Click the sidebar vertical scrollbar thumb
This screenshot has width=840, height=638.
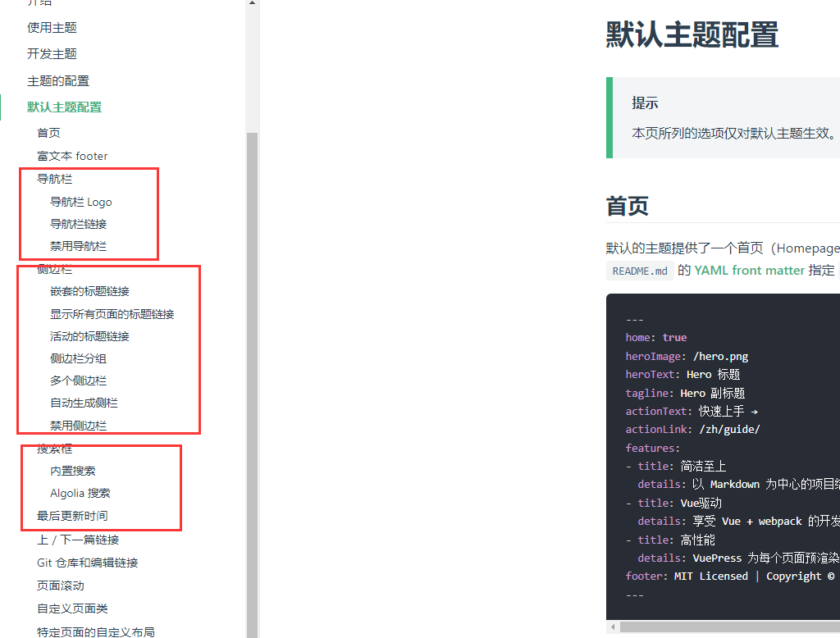coord(252,385)
